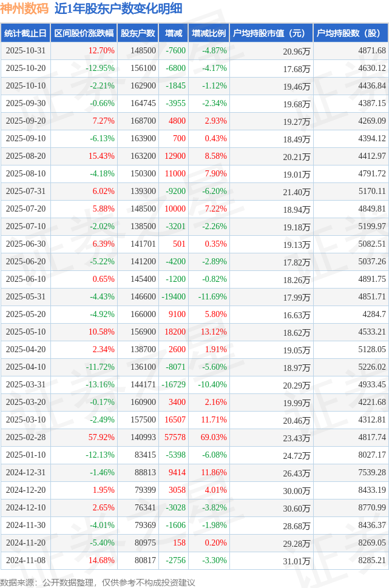Click the 神州数码 stock name title
This screenshot has width=389, height=588.
coord(25,8)
